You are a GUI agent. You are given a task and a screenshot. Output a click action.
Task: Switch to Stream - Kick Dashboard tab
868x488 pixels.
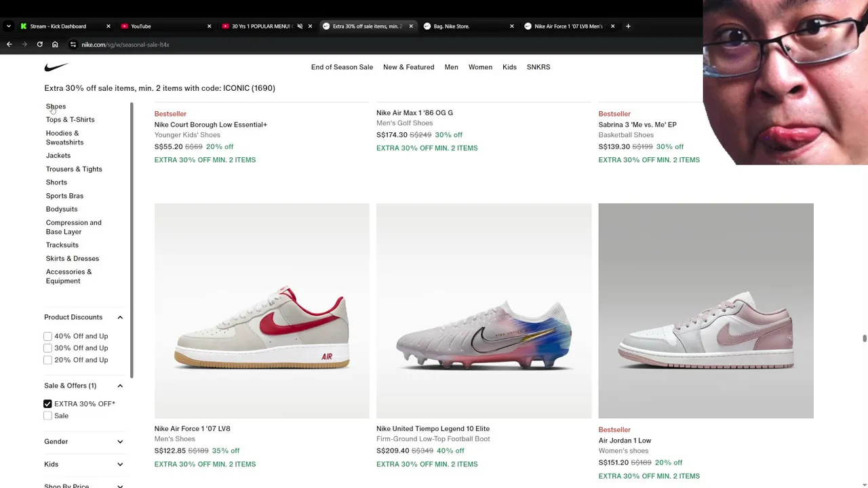click(58, 26)
